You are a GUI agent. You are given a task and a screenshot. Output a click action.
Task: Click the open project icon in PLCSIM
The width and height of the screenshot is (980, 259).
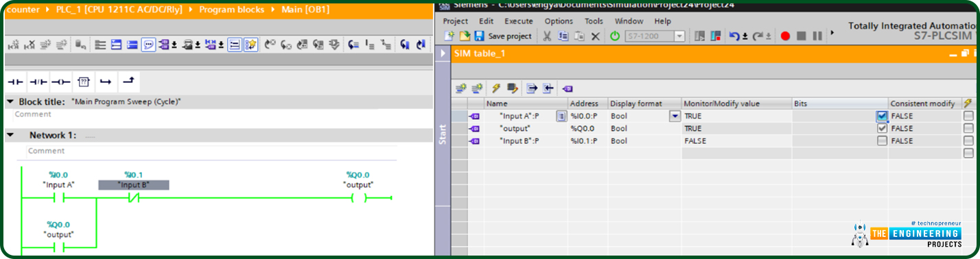coord(464,36)
